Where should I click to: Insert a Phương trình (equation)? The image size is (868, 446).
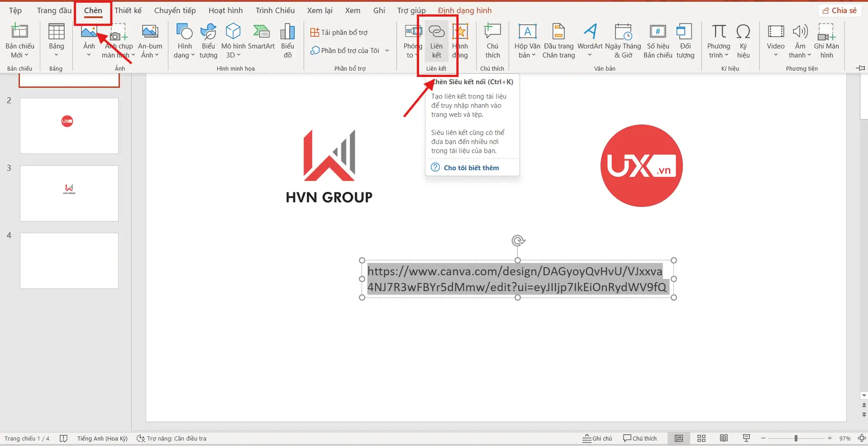point(718,41)
